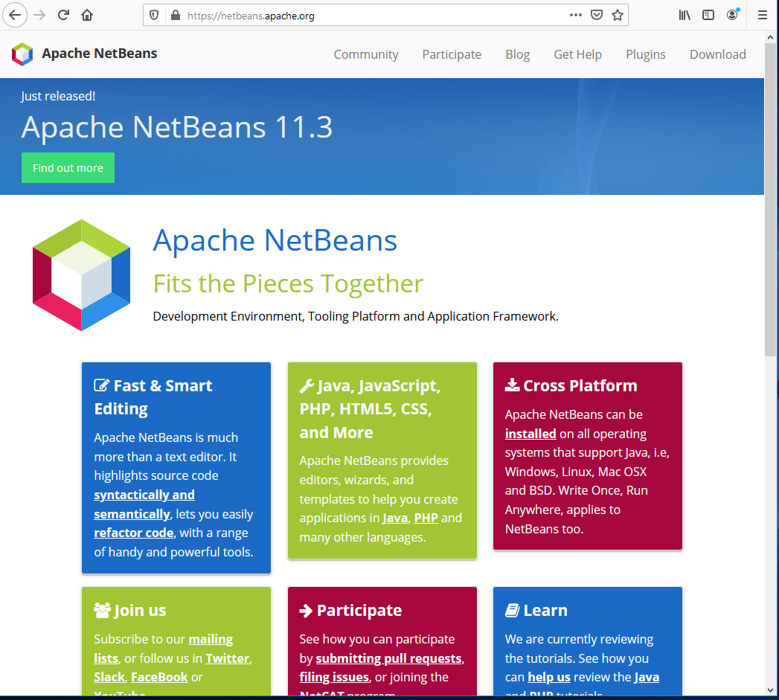Click the book icon beside Learn
The image size is (779, 700).
[512, 610]
